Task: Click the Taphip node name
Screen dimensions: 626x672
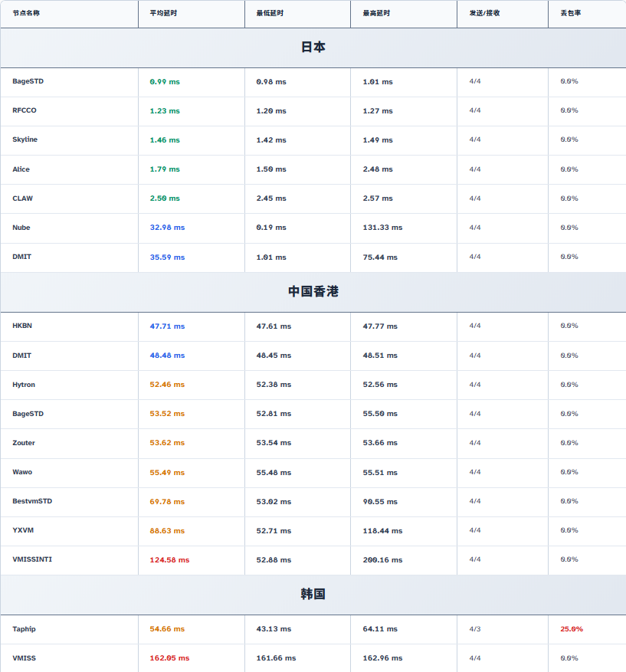Action: click(x=24, y=629)
